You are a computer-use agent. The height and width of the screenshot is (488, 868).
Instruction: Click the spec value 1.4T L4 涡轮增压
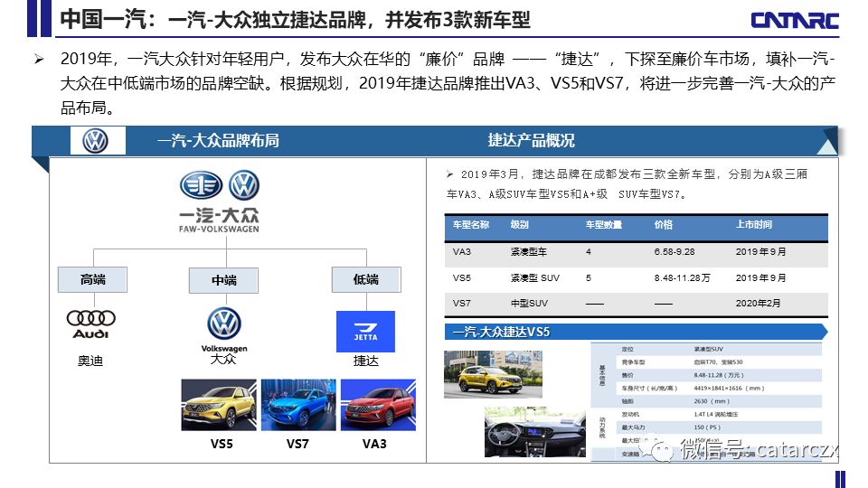point(716,415)
